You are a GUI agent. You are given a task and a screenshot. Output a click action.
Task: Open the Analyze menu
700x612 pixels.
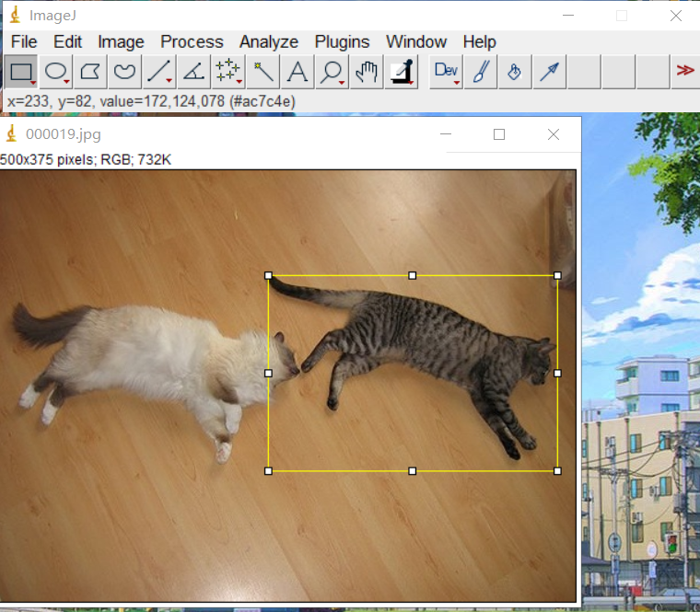(269, 42)
